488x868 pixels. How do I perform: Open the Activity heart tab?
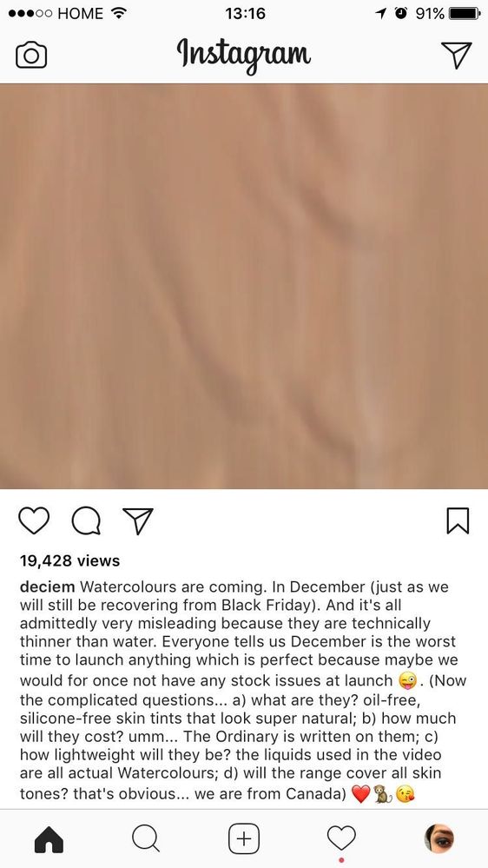[x=341, y=838]
